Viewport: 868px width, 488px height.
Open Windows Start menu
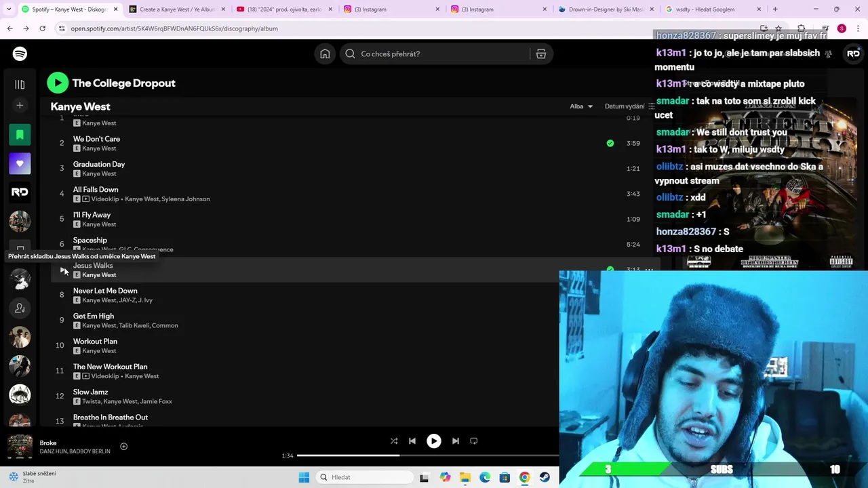tap(304, 477)
